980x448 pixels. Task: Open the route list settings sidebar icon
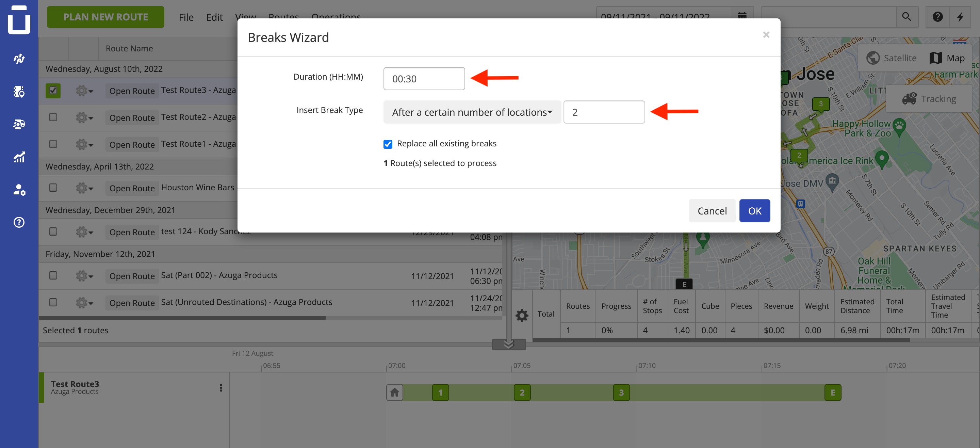click(19, 91)
